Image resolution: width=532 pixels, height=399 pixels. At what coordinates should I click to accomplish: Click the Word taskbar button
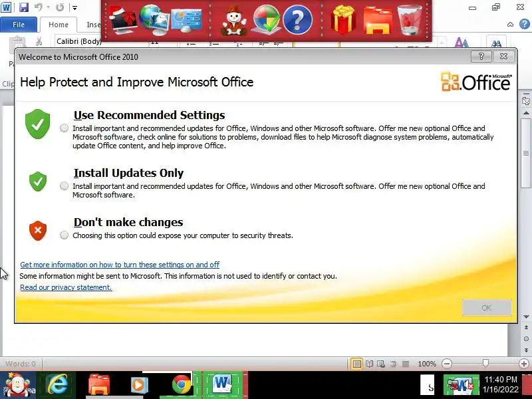223,385
